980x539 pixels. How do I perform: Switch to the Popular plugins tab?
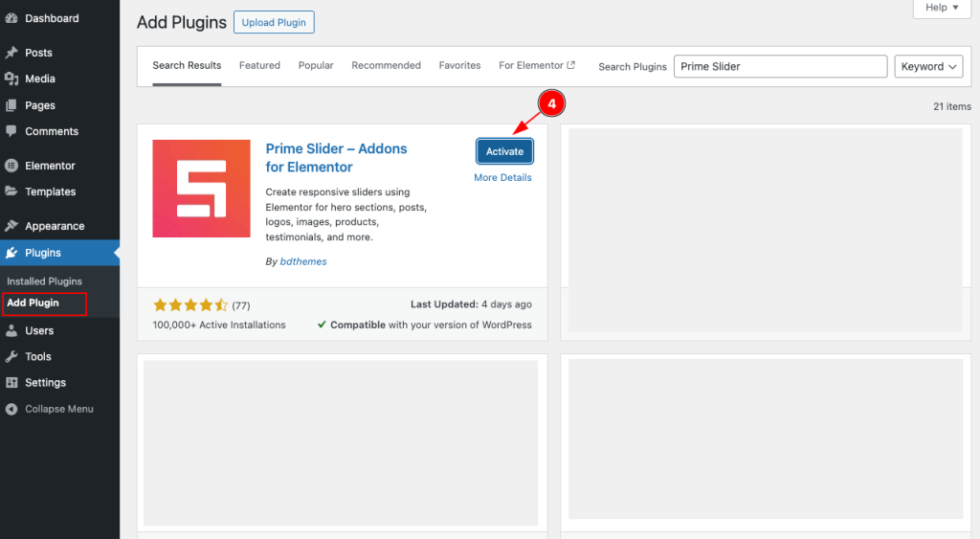tap(316, 66)
